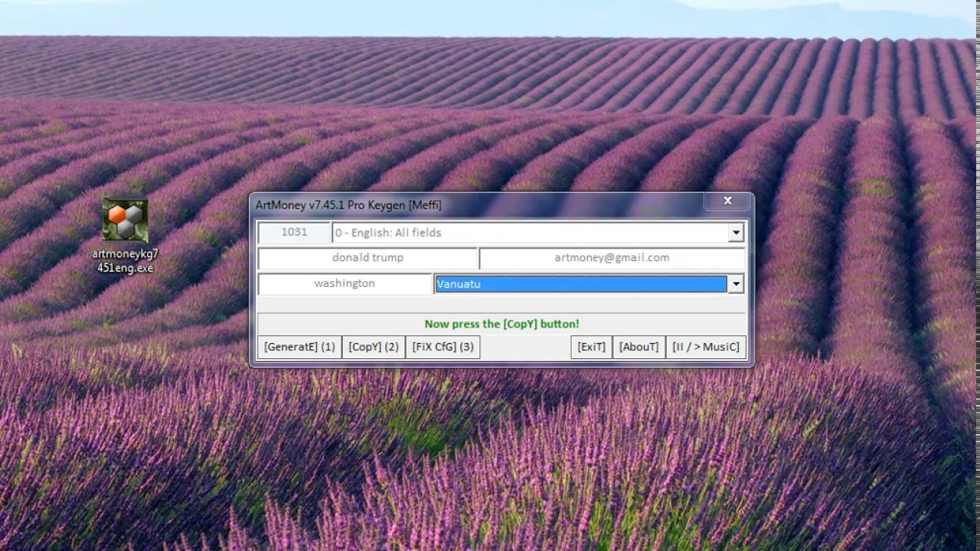Click the artmoney@gmail.com email field
Screen dimensions: 980x551
pos(612,258)
